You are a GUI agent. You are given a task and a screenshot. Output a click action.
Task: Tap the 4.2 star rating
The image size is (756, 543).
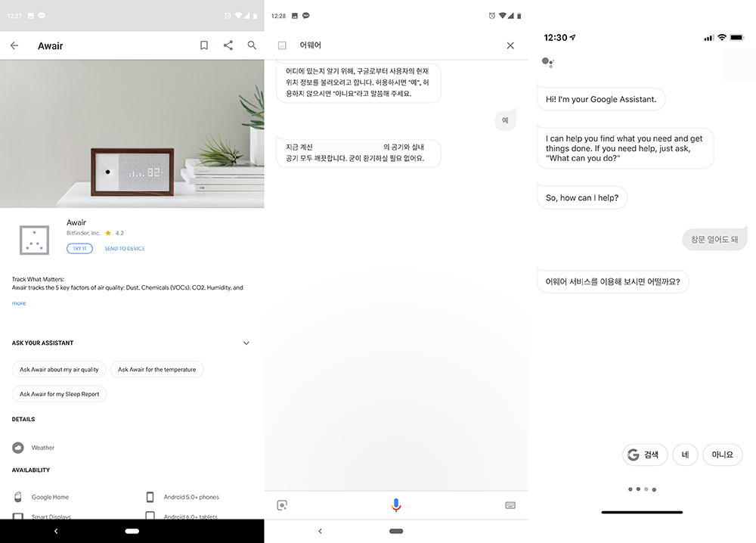[115, 233]
